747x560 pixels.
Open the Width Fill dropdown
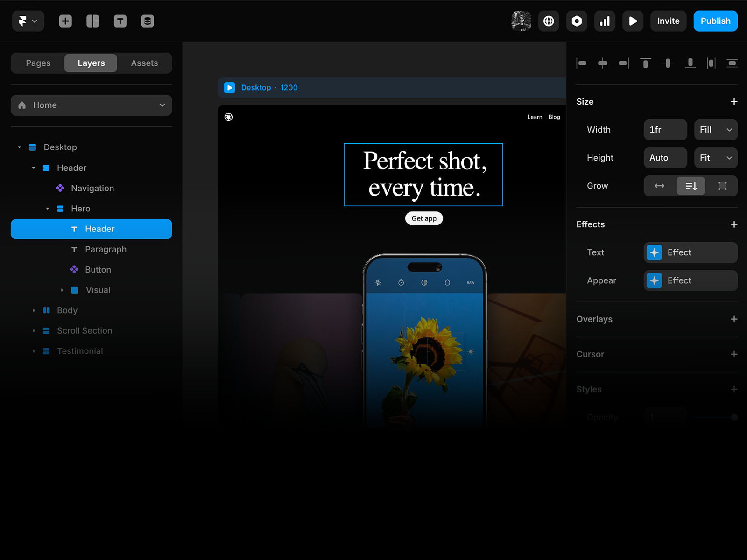point(716,130)
